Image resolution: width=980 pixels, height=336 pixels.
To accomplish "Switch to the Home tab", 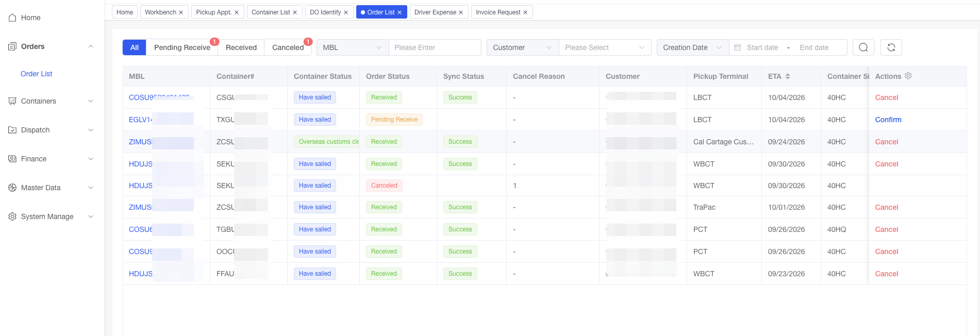I will pyautogui.click(x=125, y=12).
